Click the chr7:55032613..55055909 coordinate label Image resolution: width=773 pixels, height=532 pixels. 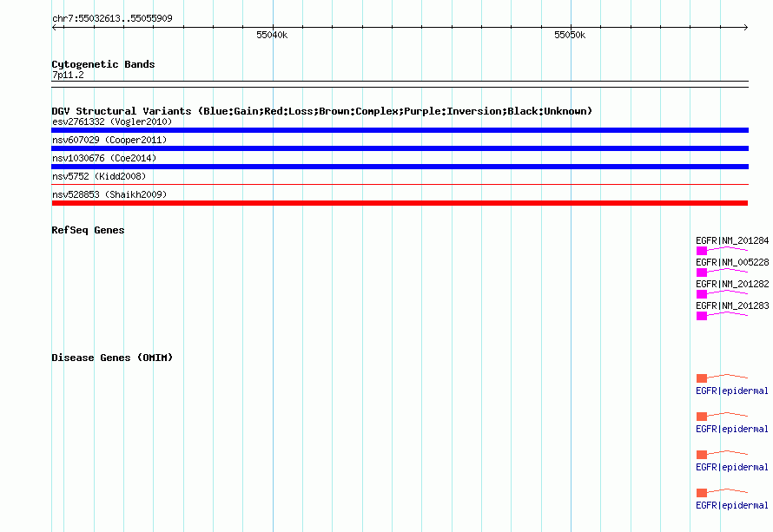coord(112,18)
